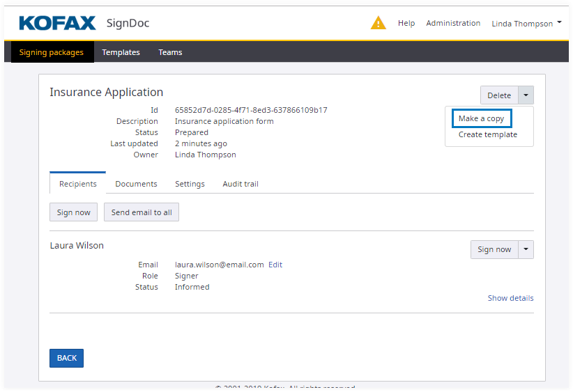Open the Administration page

pyautogui.click(x=453, y=23)
